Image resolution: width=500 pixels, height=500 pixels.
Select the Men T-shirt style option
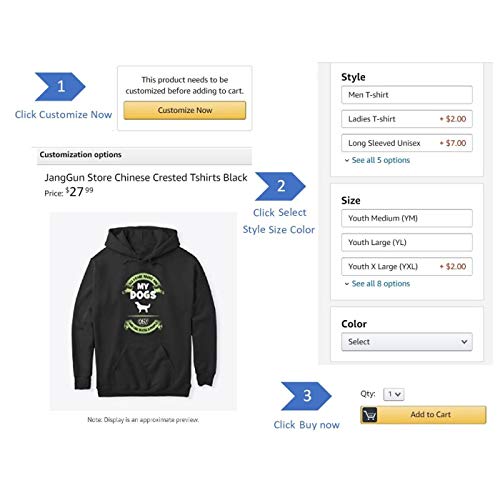coord(407,95)
